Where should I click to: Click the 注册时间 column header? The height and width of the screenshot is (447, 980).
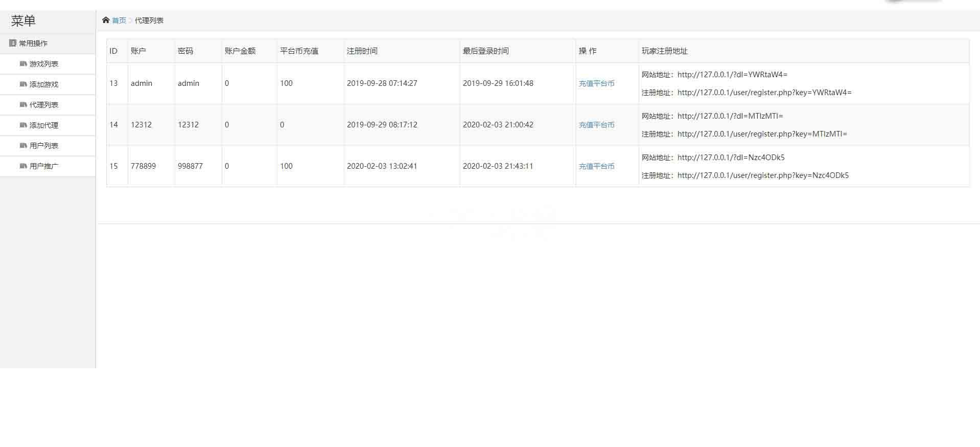pyautogui.click(x=362, y=51)
